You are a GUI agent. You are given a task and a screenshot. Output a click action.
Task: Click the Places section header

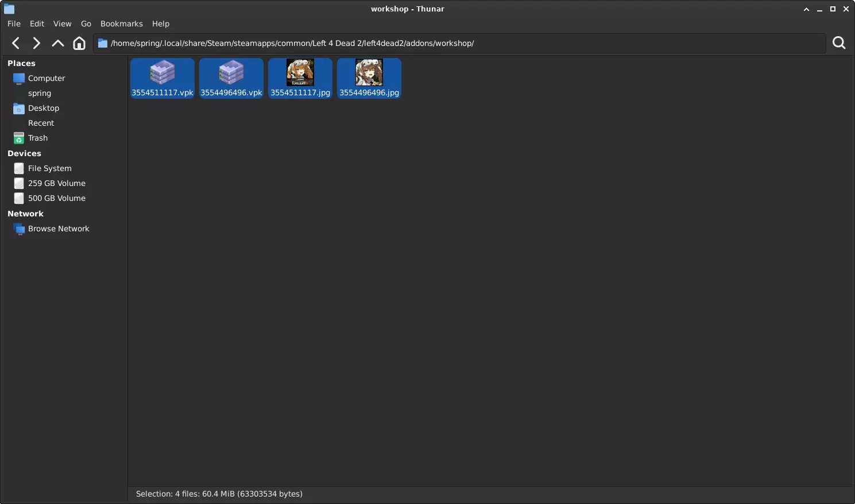21,63
